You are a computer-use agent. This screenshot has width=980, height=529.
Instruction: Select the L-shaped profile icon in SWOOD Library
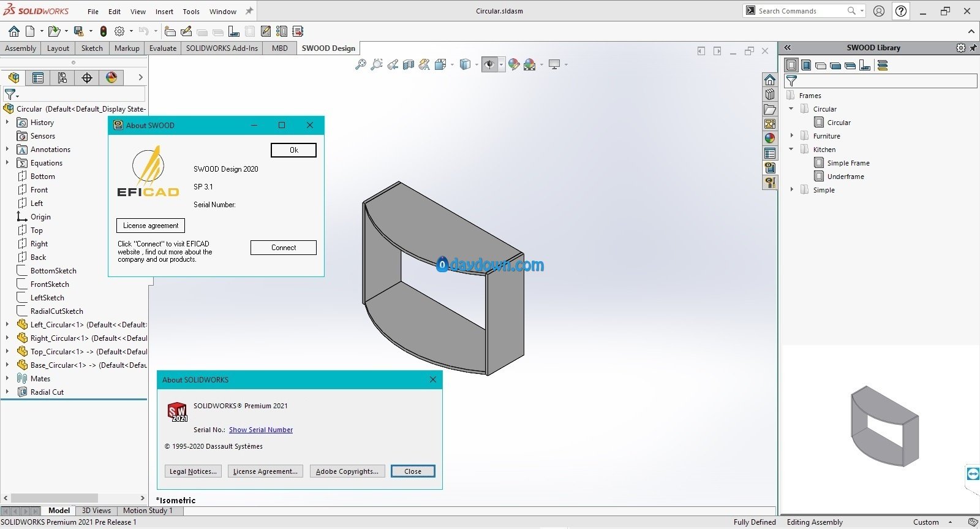[865, 66]
